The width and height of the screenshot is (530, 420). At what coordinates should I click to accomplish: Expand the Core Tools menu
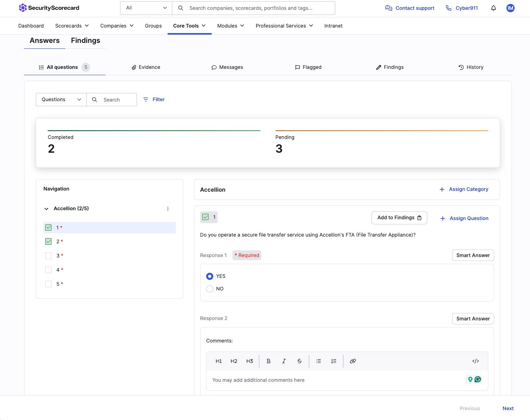(x=190, y=26)
